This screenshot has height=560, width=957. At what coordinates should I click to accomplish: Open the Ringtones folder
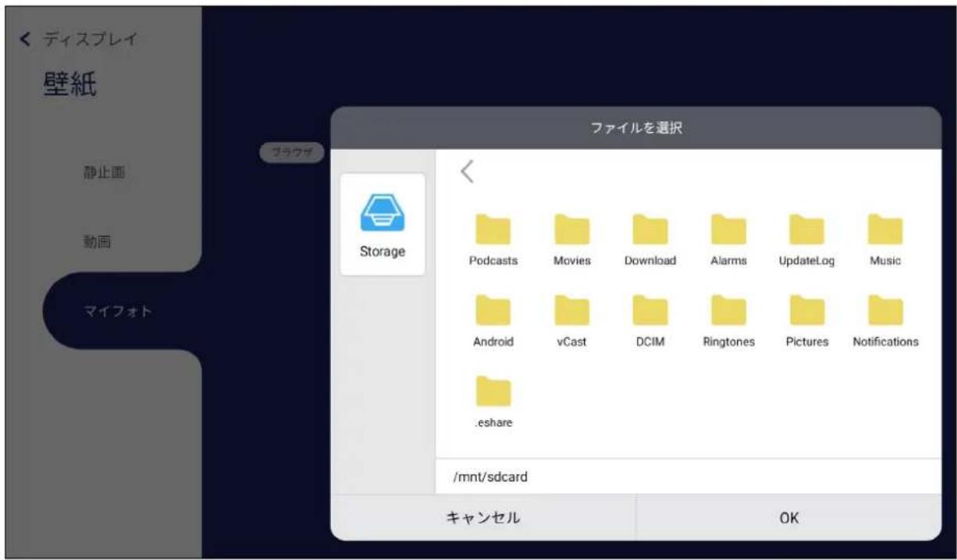click(728, 320)
